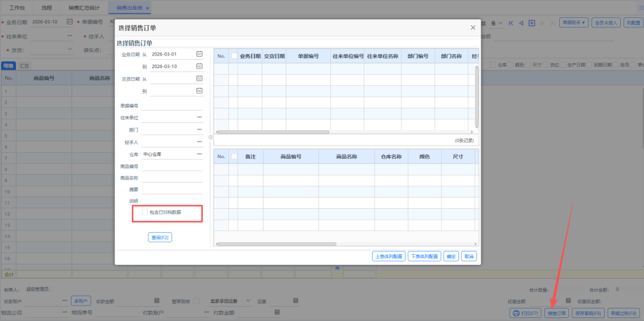Open 收款账户 lookup ellipsis at bottom
This screenshot has height=321, width=644.
point(64,301)
